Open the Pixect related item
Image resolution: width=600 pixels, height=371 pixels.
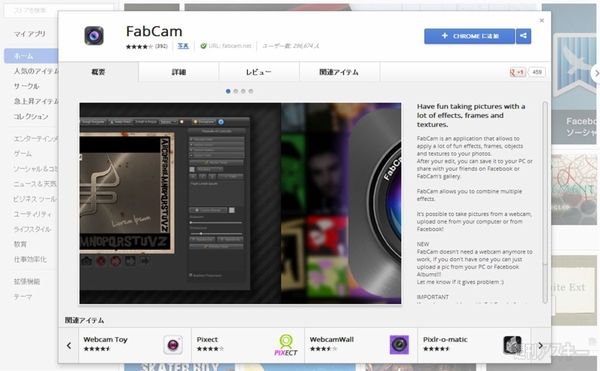(248, 345)
